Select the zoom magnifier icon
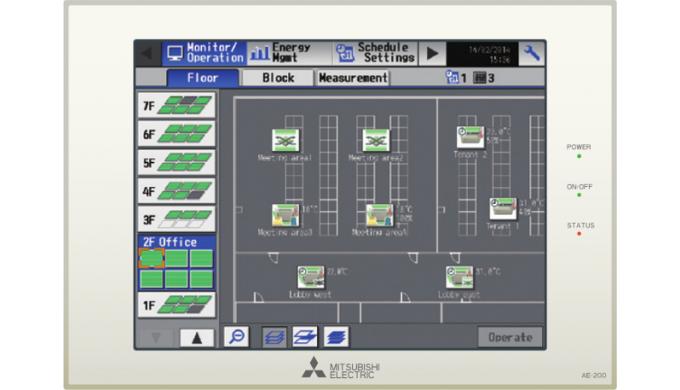 [x=236, y=337]
